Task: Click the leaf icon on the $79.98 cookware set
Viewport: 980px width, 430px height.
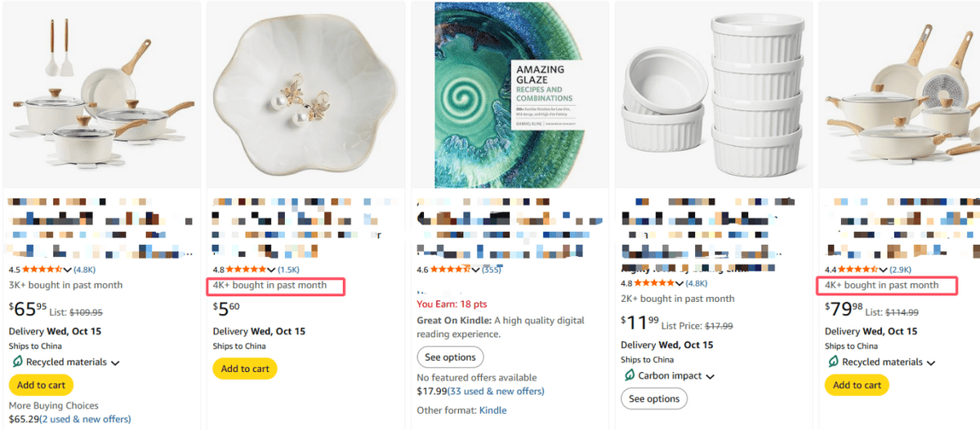Action: pyautogui.click(x=833, y=361)
